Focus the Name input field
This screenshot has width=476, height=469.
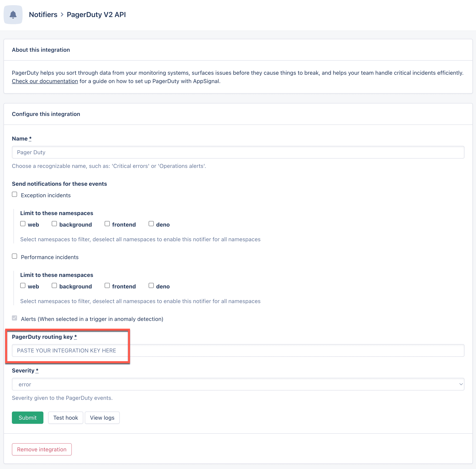tap(238, 152)
